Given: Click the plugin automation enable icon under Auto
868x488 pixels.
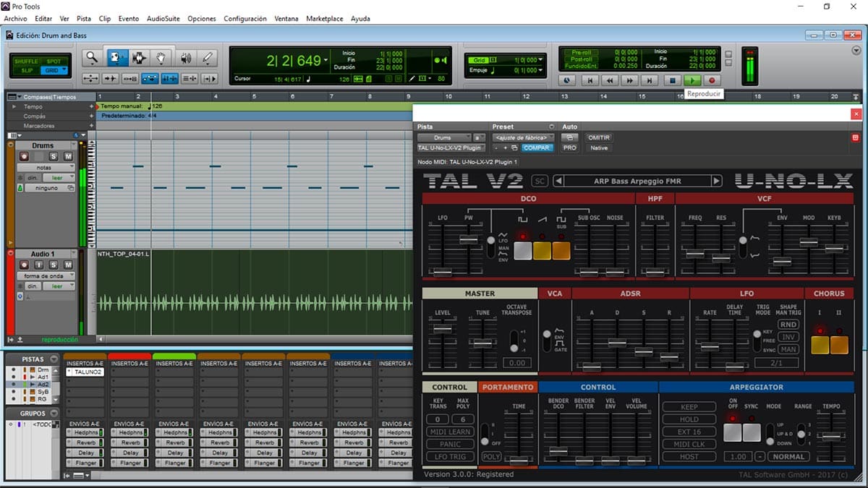Looking at the screenshot, I should [570, 137].
